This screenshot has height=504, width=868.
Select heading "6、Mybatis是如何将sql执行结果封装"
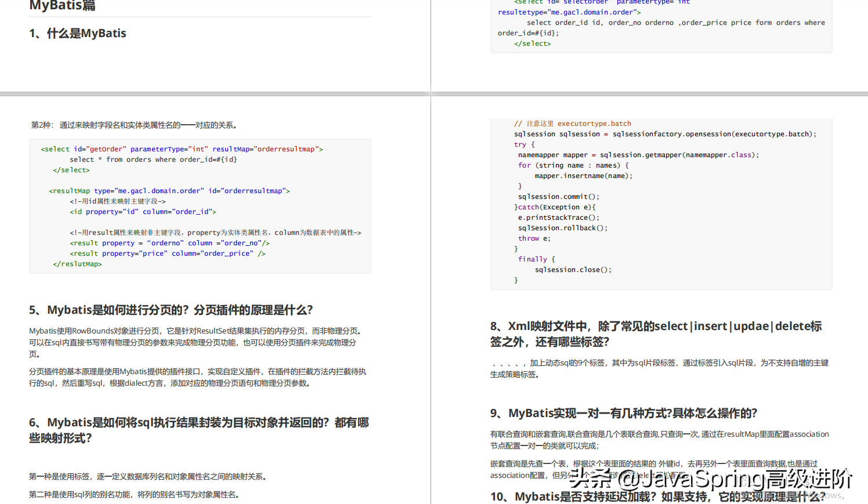199,430
